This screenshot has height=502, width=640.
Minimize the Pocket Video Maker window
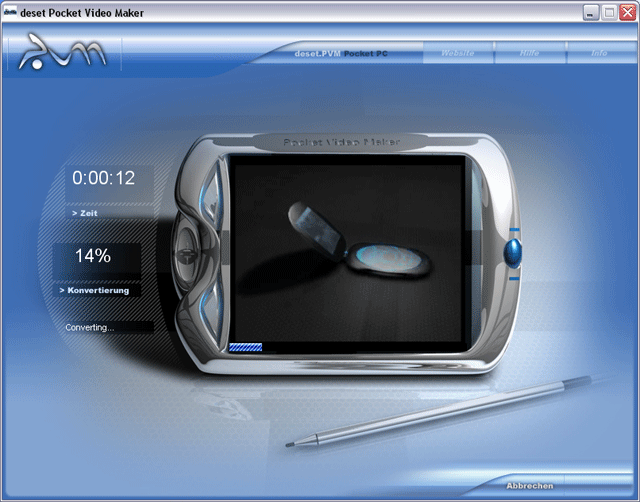590,13
